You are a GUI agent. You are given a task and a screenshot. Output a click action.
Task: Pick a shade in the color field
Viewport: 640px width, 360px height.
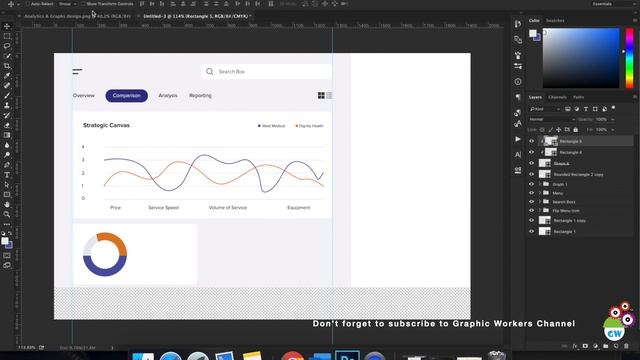[581, 58]
